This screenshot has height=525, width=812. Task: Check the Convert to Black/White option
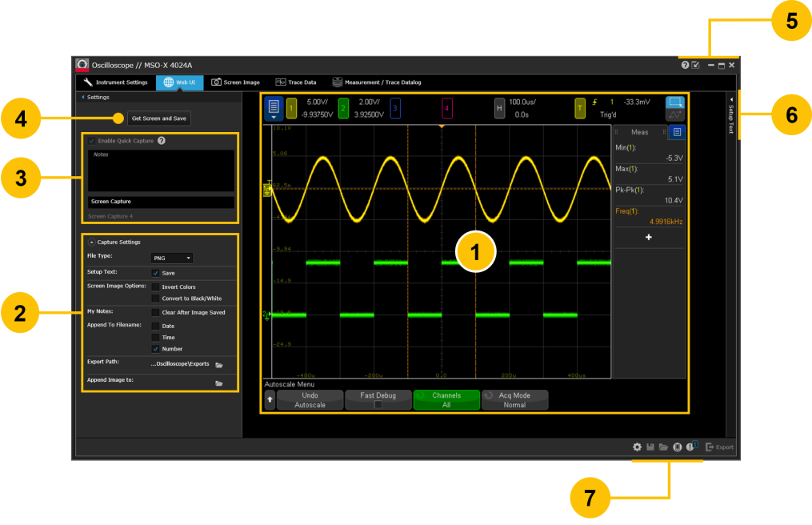(x=155, y=299)
